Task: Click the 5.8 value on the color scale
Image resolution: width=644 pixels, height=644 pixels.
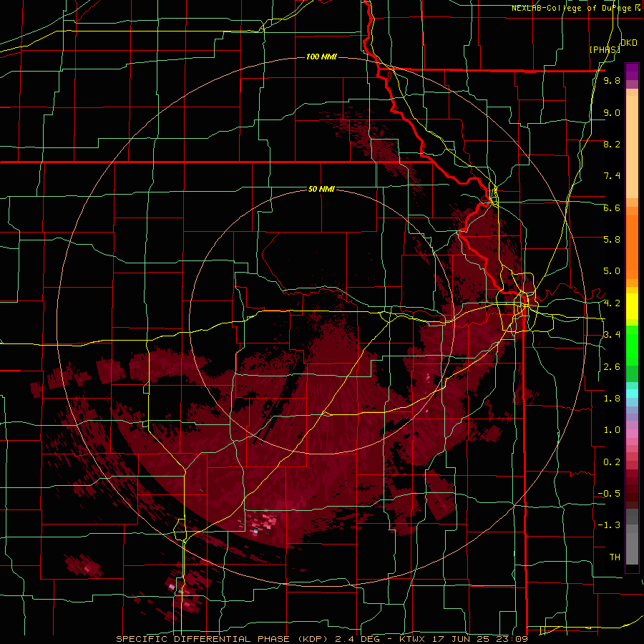Action: coord(612,240)
